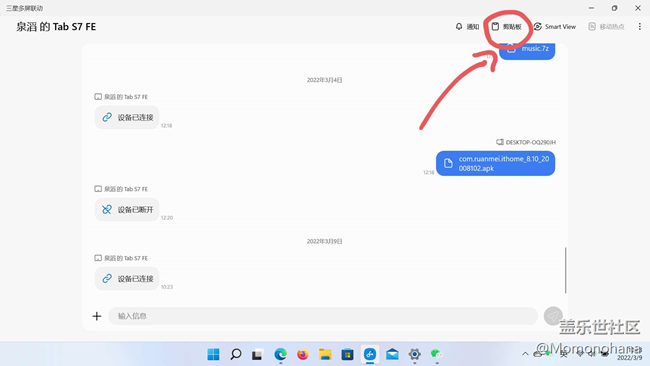The height and width of the screenshot is (366, 650).
Task: Click the file icon in the apk bubble
Action: click(x=448, y=163)
